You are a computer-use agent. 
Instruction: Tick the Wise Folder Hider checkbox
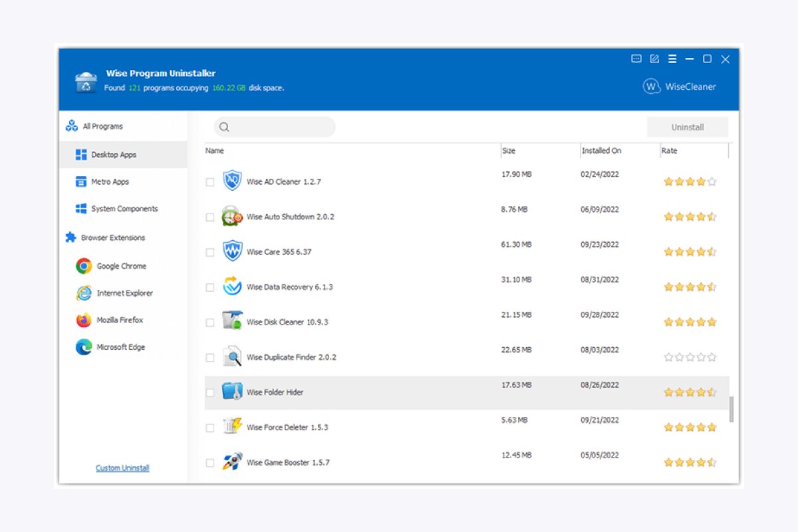coord(209,392)
